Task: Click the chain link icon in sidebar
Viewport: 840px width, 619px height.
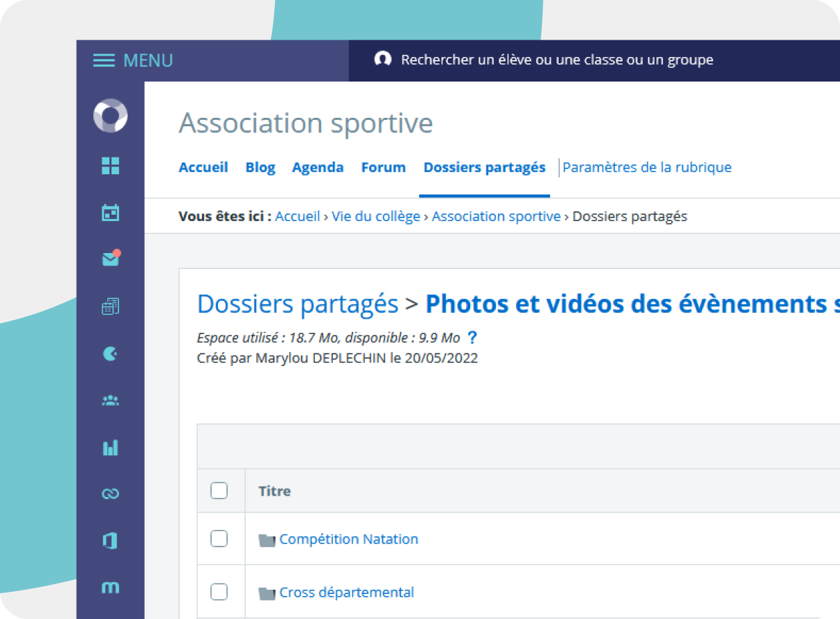Action: (x=110, y=494)
